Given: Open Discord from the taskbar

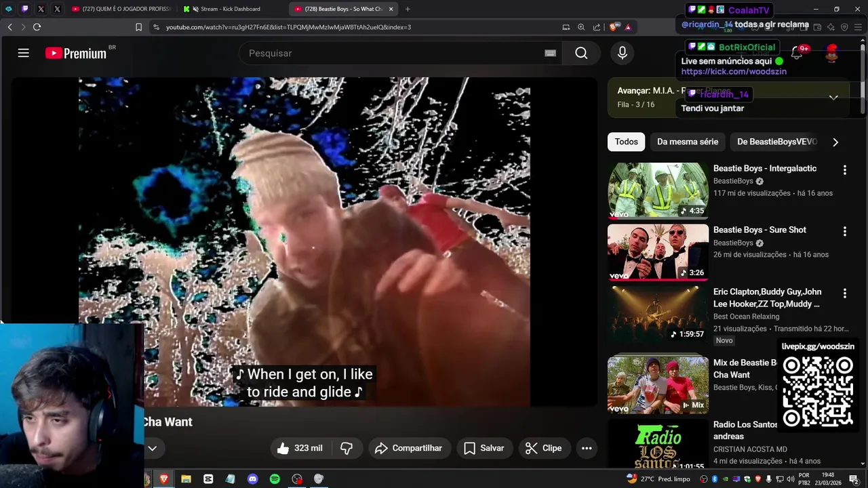Looking at the screenshot, I should pos(252,479).
